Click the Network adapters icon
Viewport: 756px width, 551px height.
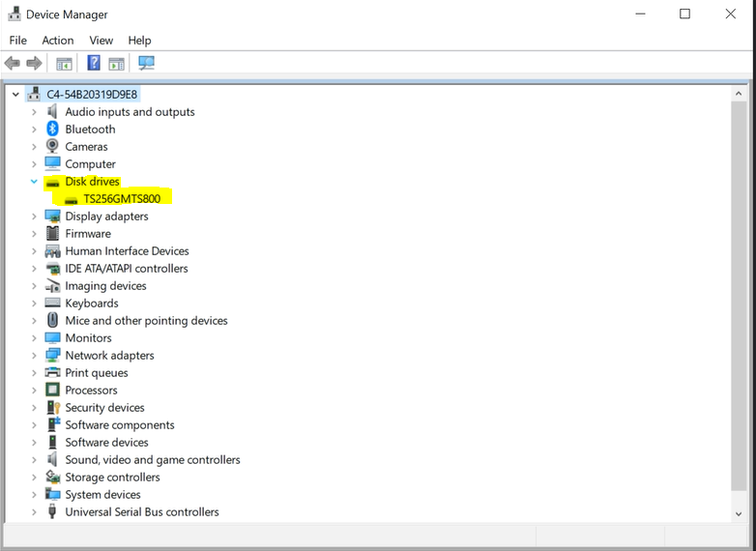[x=52, y=356]
